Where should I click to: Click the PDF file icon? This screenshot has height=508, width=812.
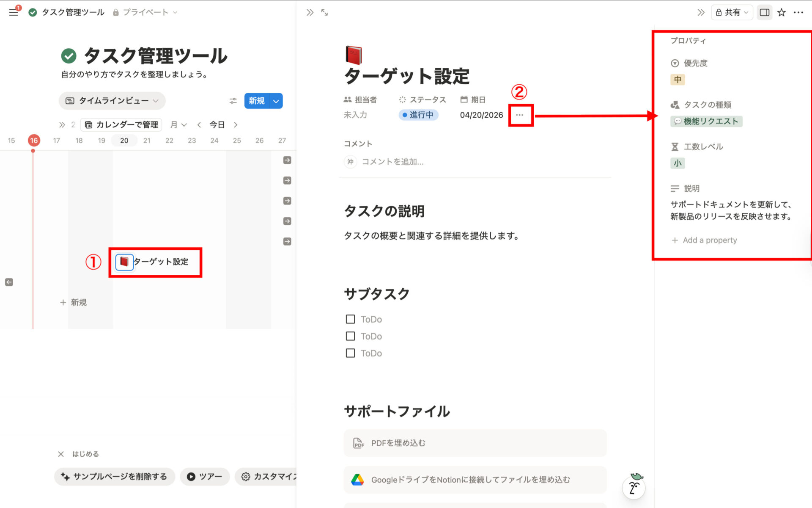pyautogui.click(x=358, y=443)
